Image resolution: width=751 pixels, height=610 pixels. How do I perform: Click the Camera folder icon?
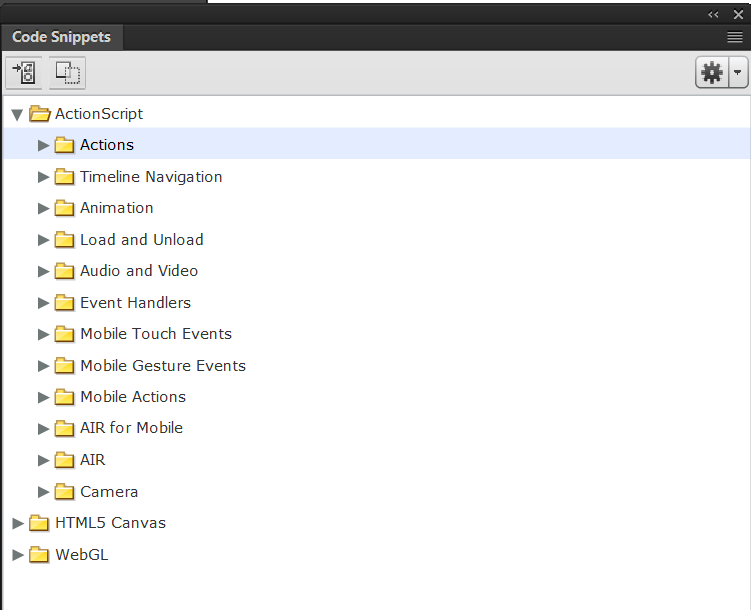click(65, 492)
